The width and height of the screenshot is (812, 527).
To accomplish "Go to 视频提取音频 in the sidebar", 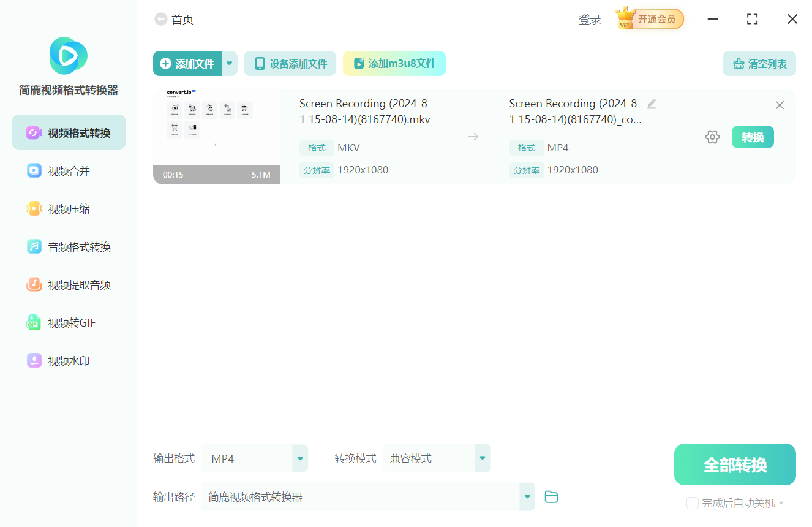I will point(69,285).
